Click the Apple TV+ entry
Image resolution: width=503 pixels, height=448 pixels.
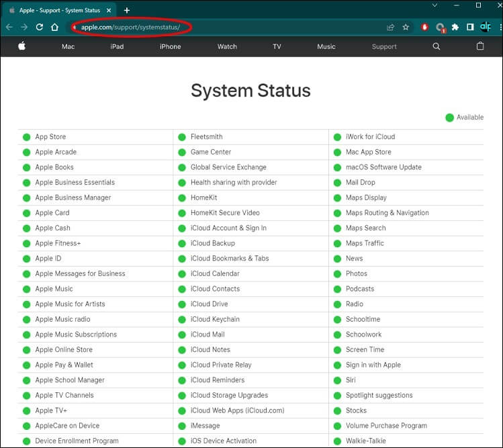[x=51, y=410]
